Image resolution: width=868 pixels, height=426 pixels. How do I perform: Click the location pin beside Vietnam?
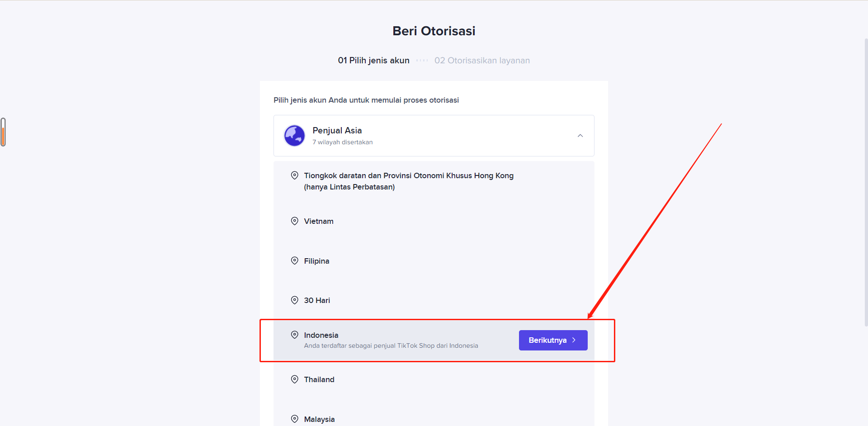point(295,221)
